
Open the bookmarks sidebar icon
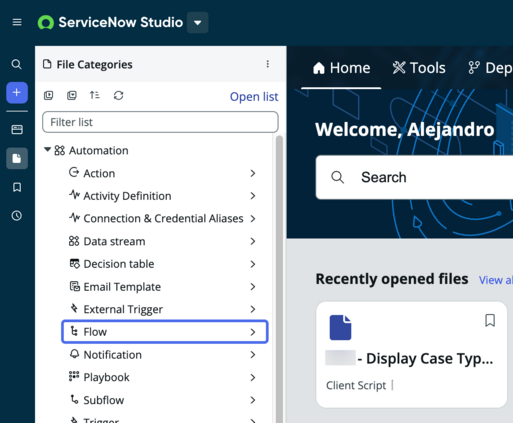coord(17,187)
